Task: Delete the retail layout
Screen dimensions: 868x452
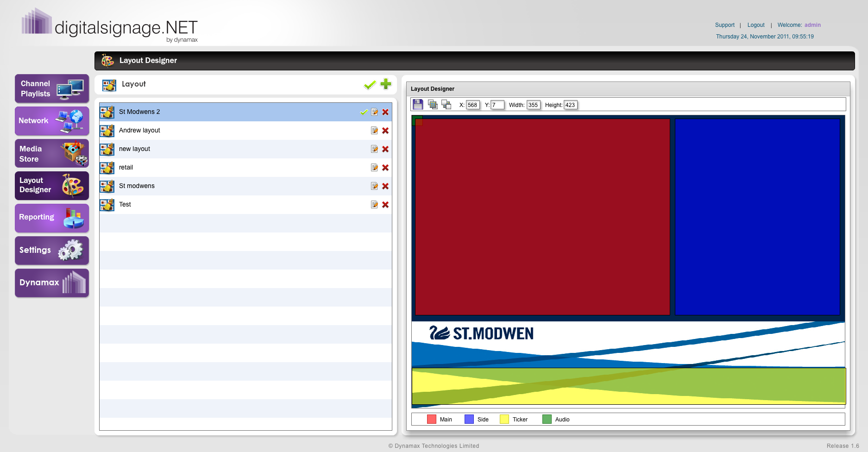Action: click(385, 168)
